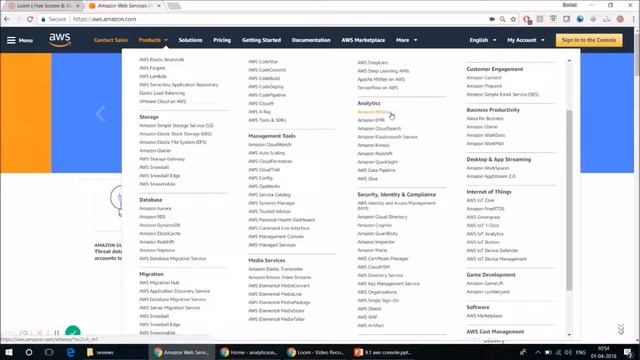Click the green Loom checkmark finish button
The width and height of the screenshot is (640, 360).
[73, 332]
